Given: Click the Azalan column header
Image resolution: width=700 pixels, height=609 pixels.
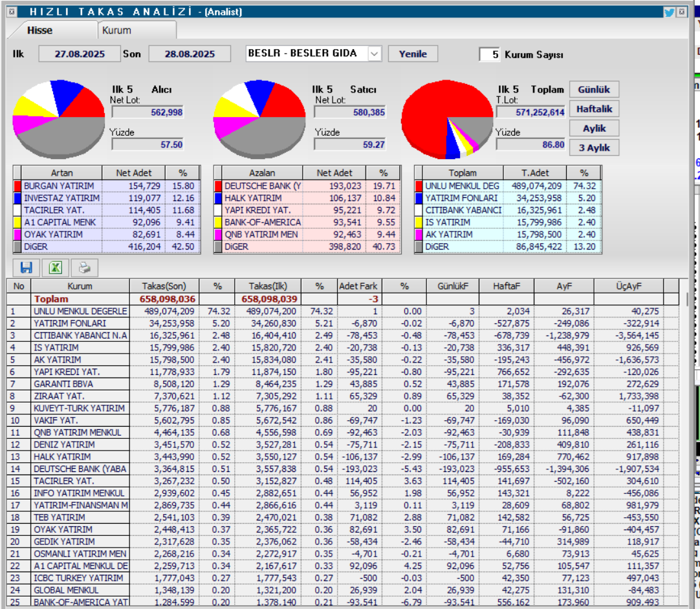Looking at the screenshot, I should coord(262,173).
